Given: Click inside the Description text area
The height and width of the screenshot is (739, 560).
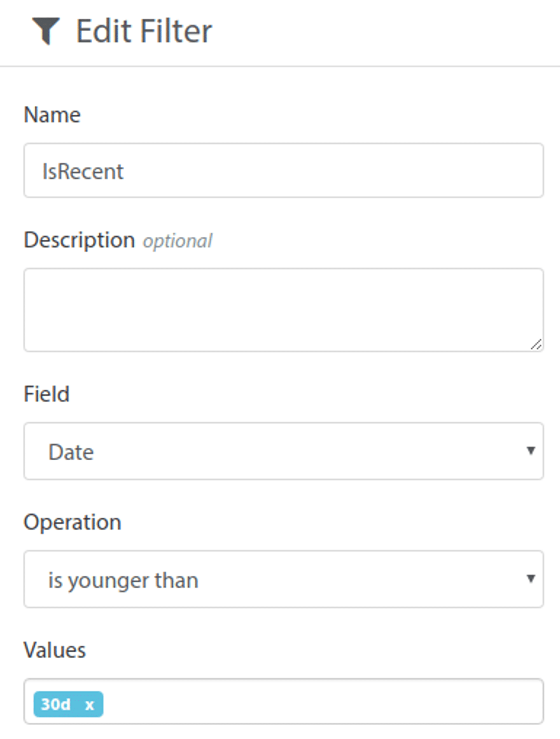Looking at the screenshot, I should (x=283, y=310).
